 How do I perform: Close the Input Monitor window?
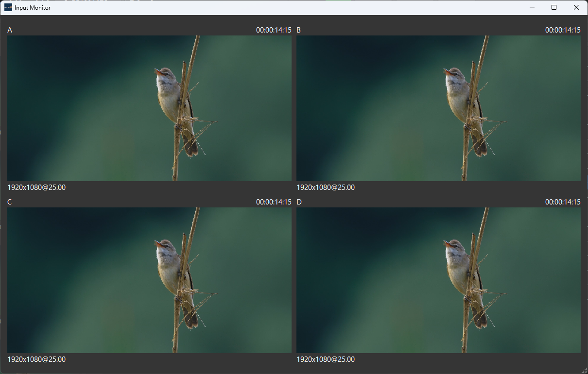pyautogui.click(x=576, y=7)
